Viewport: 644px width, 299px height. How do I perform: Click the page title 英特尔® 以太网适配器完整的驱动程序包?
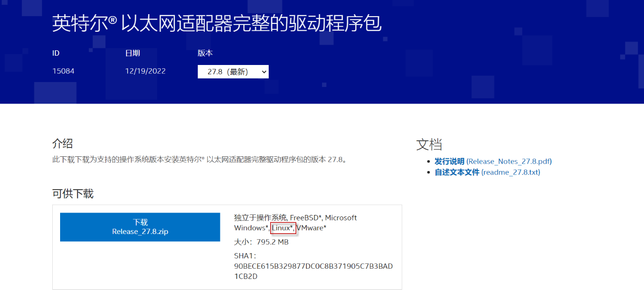[217, 23]
